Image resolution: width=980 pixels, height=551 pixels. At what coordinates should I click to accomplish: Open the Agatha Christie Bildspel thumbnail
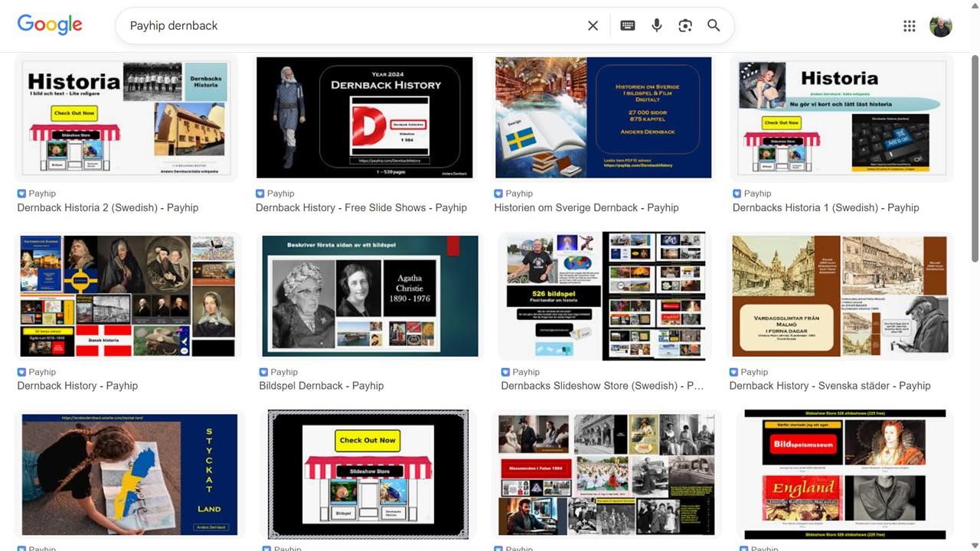tap(370, 295)
